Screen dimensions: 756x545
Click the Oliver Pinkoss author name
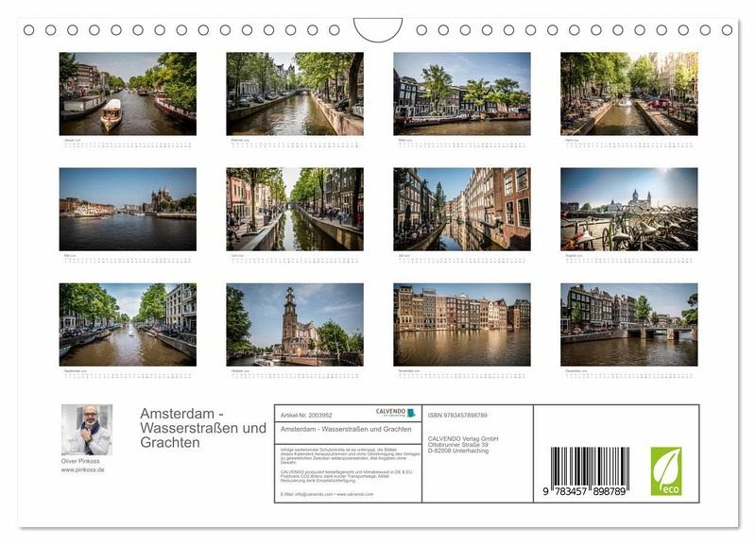pos(81,461)
